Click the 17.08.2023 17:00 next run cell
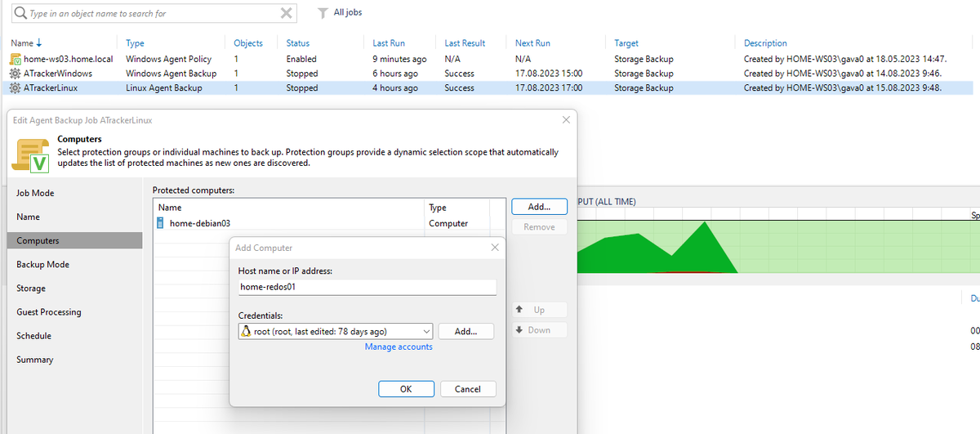The width and height of the screenshot is (980, 434). [x=549, y=88]
